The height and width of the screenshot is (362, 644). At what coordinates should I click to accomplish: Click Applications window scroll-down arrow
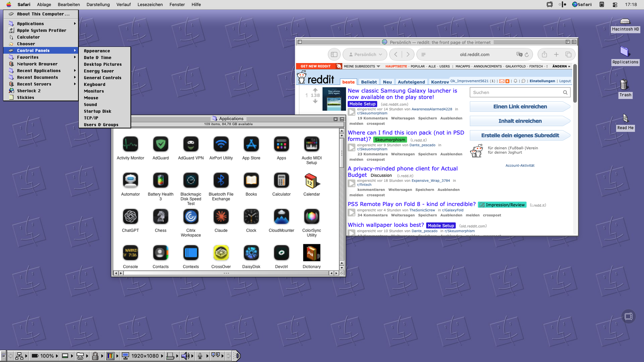click(x=342, y=268)
